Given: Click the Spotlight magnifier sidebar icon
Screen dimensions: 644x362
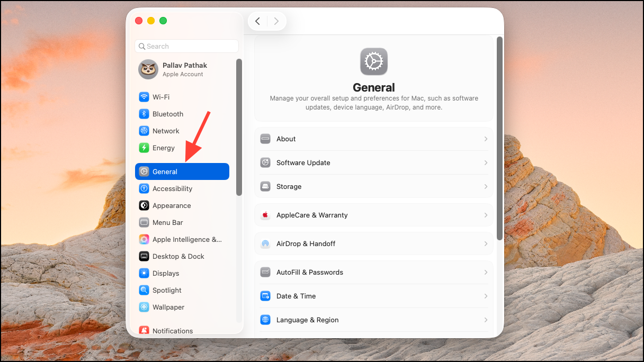Looking at the screenshot, I should pos(144,290).
